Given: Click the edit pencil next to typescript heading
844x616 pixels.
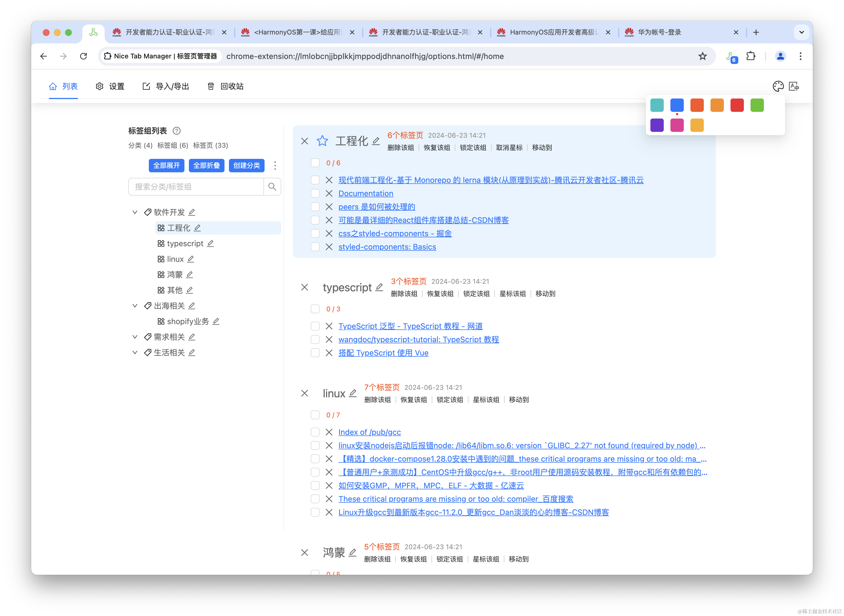Looking at the screenshot, I should click(379, 287).
